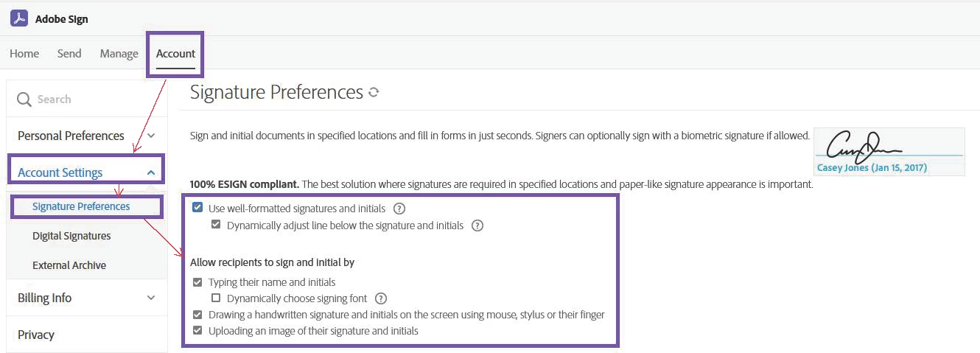Select External Archive in sidebar
Image resolution: width=980 pixels, height=353 pixels.
point(69,265)
